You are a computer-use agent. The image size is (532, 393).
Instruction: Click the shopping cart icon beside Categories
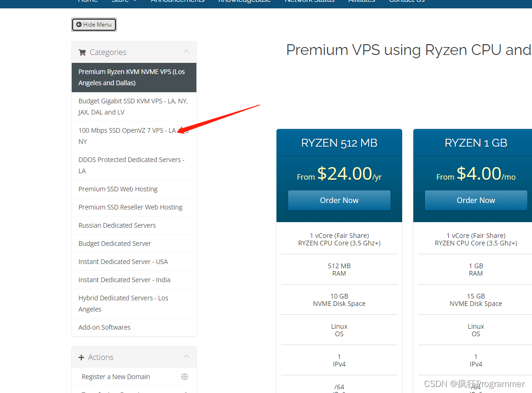(x=82, y=52)
